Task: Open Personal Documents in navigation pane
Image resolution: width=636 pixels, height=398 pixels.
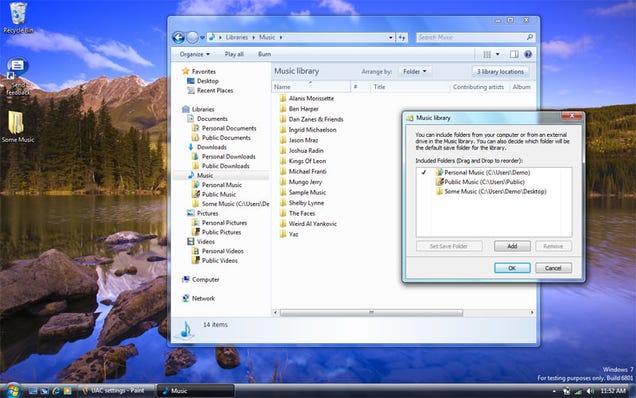Action: [224, 128]
